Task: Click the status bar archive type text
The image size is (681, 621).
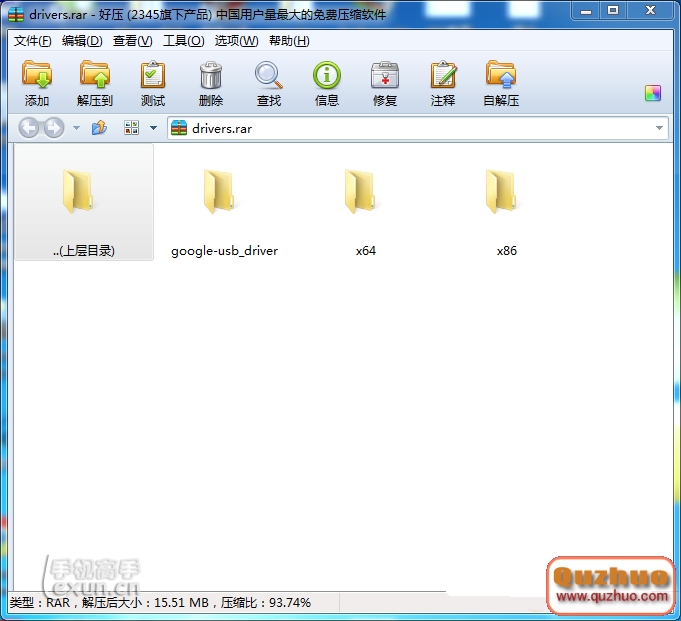Action: pyautogui.click(x=160, y=603)
